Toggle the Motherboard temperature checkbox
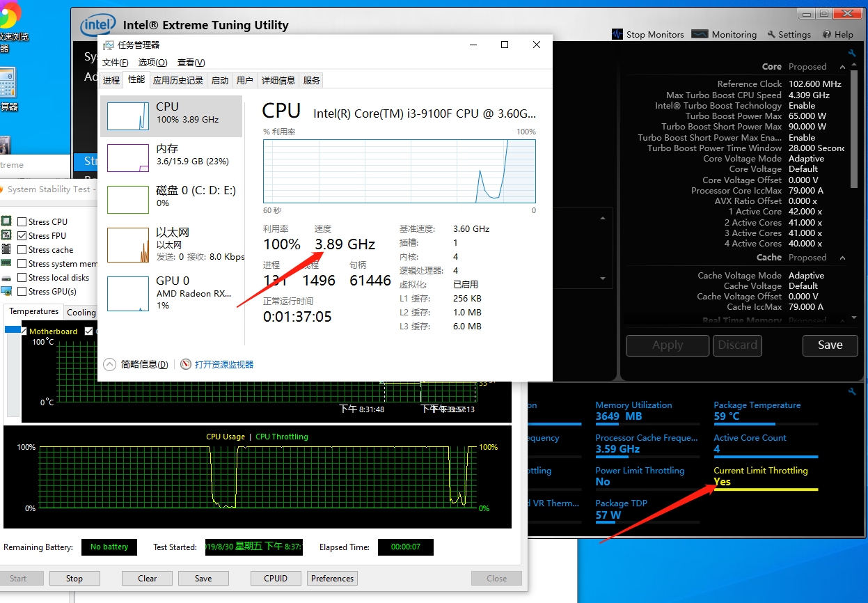The width and height of the screenshot is (868, 603). tap(24, 331)
